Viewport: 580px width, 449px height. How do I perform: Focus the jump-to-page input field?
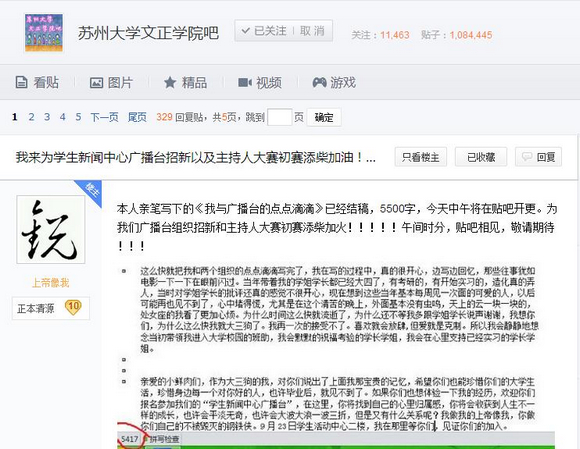click(x=279, y=117)
